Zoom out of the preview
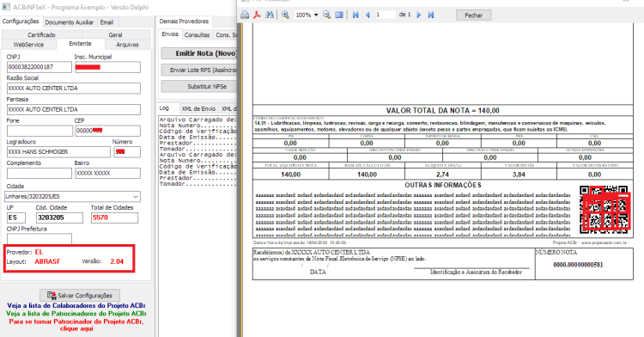The image size is (644, 337). coord(327,15)
